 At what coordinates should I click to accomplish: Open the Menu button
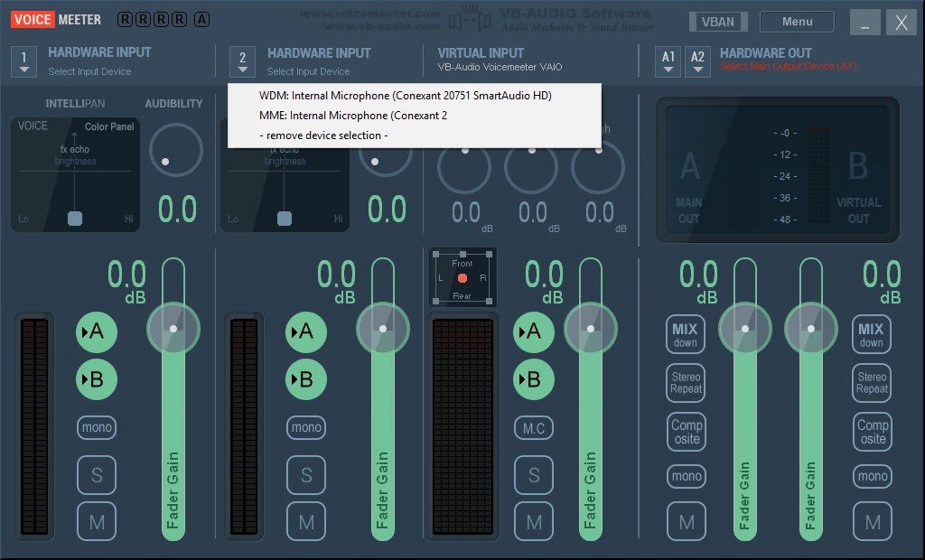pyautogui.click(x=797, y=22)
